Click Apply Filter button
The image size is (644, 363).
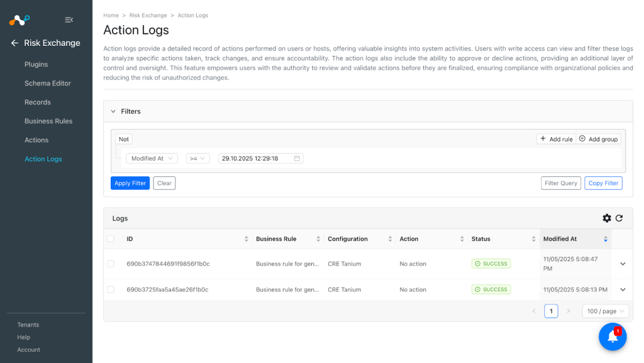(x=130, y=183)
